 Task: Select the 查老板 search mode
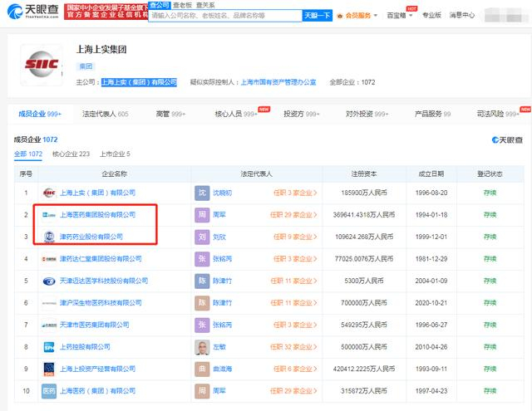(183, 6)
